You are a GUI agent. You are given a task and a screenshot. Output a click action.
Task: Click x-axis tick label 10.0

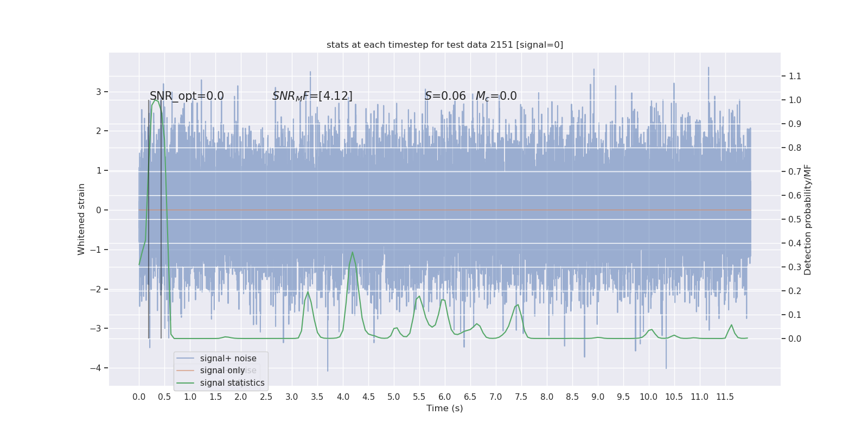(649, 397)
